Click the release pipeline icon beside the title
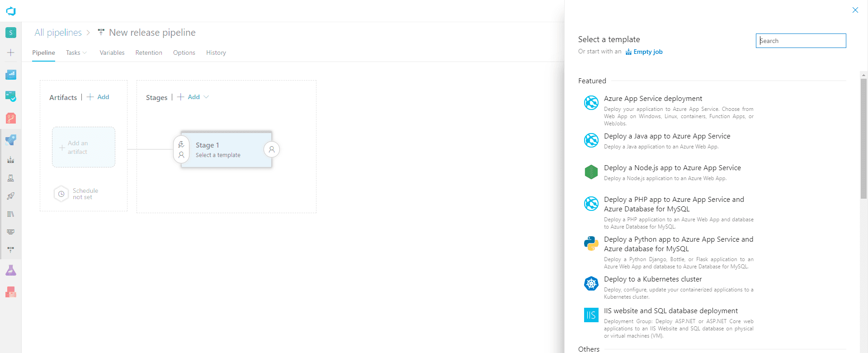868x353 pixels. point(101,32)
